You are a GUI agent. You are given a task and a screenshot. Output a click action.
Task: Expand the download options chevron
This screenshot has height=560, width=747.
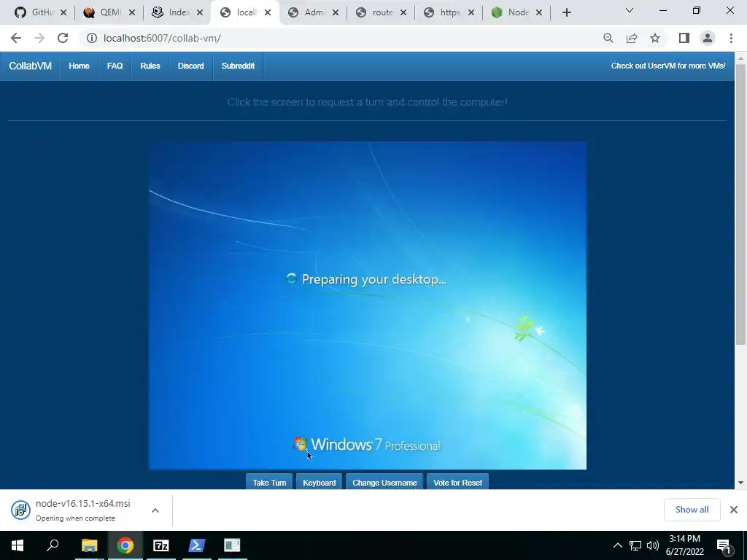coord(155,510)
